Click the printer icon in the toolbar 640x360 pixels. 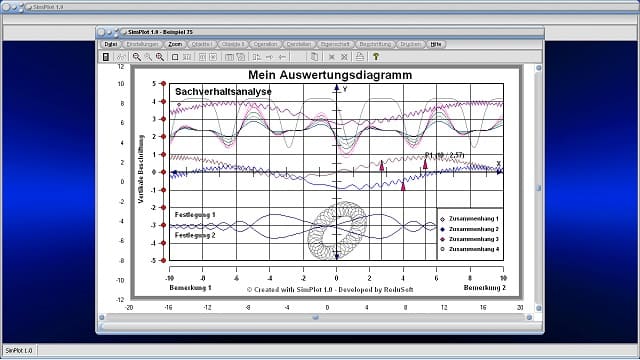[x=360, y=57]
